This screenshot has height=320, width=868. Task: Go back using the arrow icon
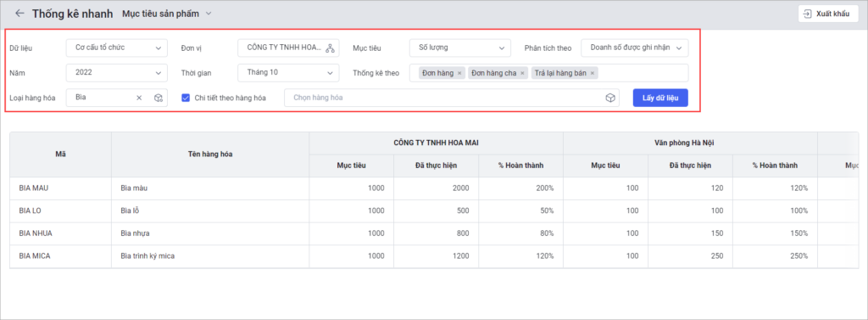coord(20,13)
